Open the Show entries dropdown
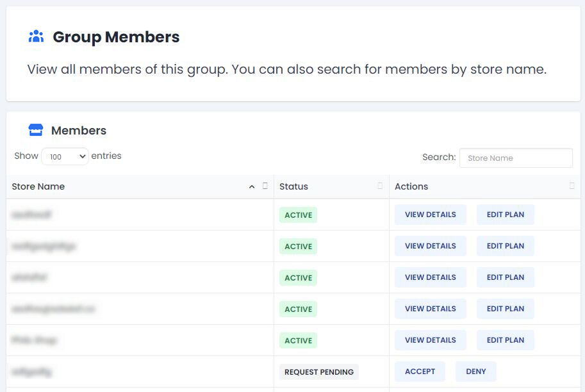Screen dimensions: 585x392 click(x=65, y=156)
